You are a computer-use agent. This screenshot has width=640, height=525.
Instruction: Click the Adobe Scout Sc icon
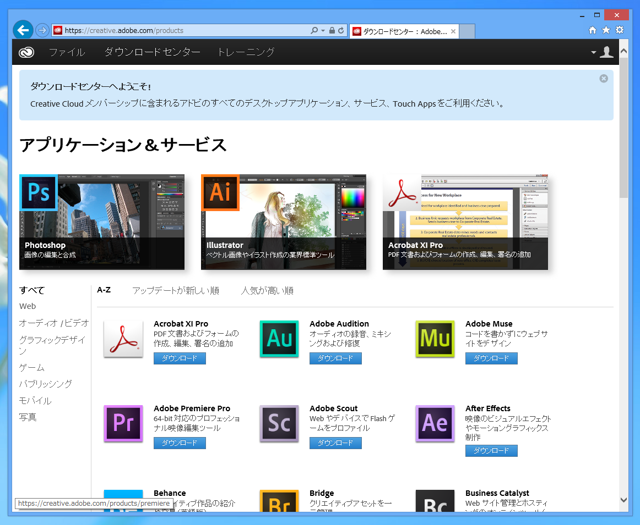[279, 423]
